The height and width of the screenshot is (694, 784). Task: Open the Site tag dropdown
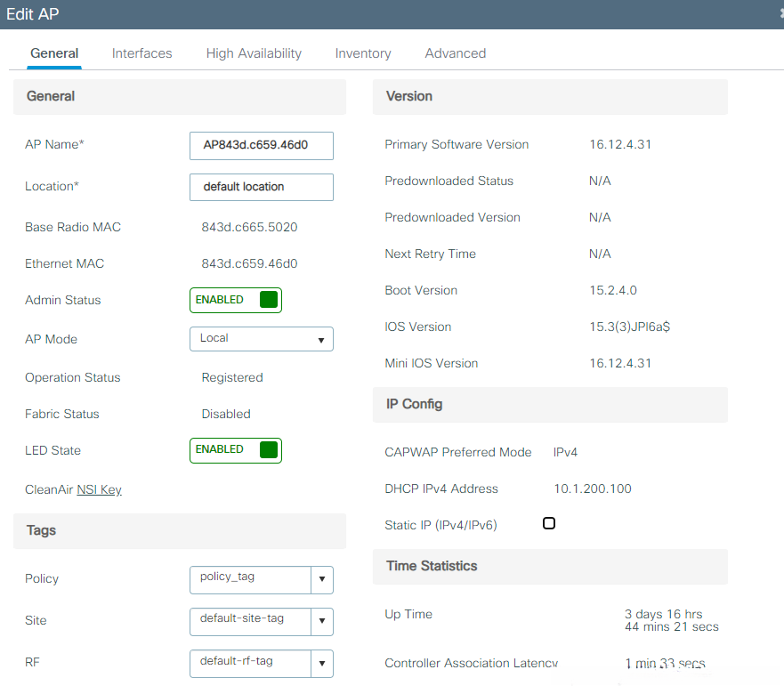[x=321, y=621]
